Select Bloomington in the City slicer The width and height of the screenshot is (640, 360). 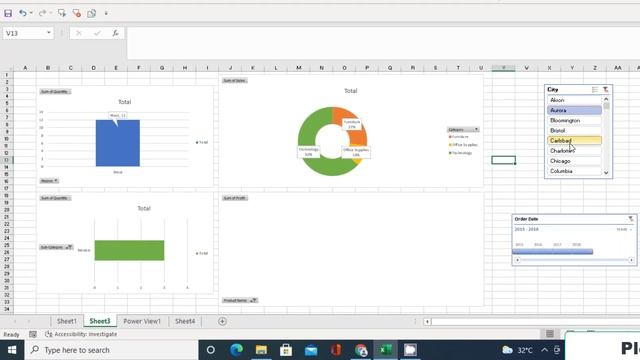574,120
